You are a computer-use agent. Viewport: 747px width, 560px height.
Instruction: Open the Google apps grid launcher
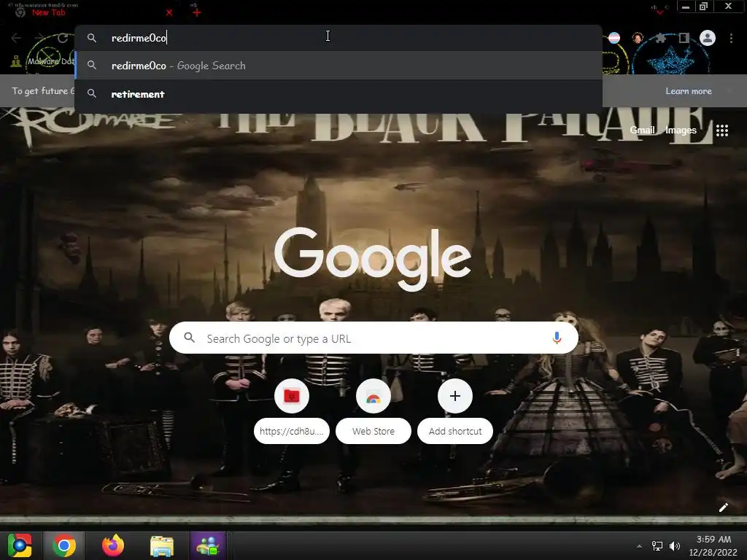coord(721,130)
